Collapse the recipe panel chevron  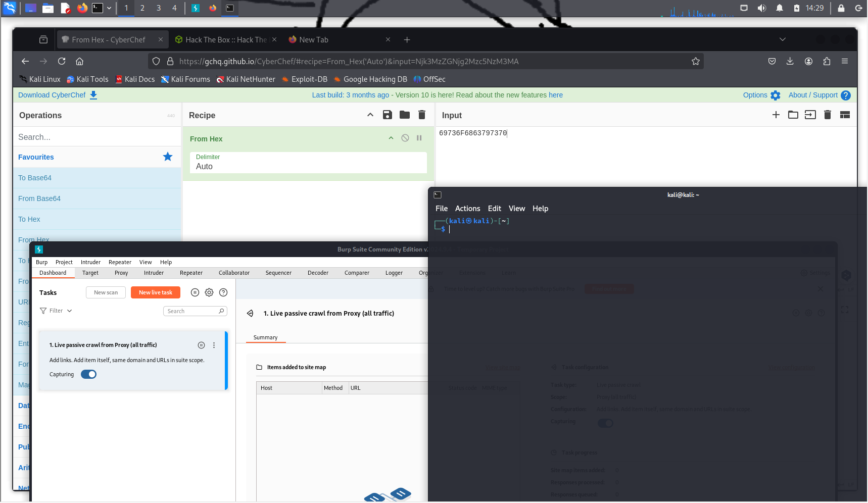(370, 115)
